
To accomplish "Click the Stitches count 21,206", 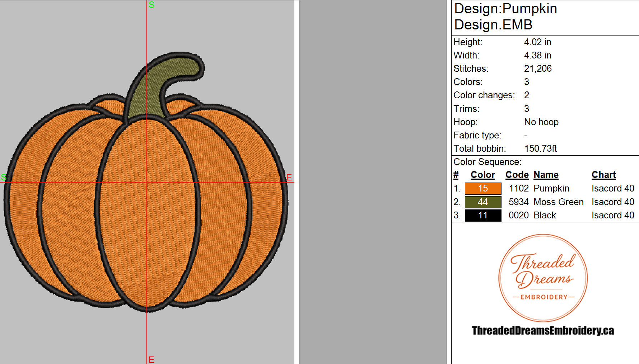I will click(538, 68).
